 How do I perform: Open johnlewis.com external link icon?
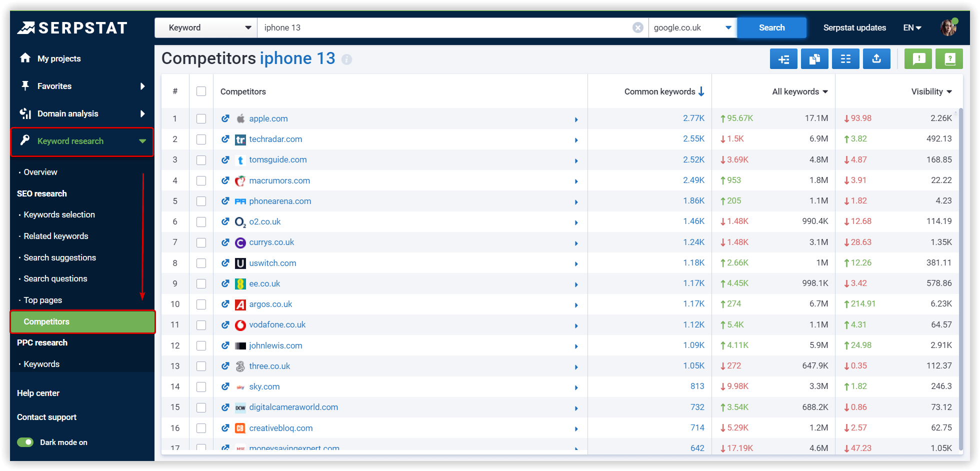pos(225,345)
